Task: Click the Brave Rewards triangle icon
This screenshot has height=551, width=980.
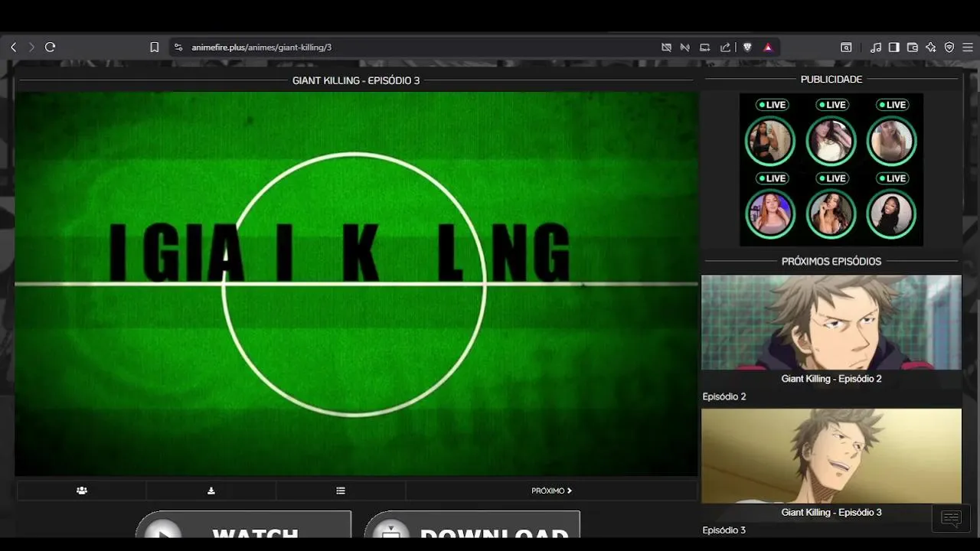Action: tap(768, 47)
